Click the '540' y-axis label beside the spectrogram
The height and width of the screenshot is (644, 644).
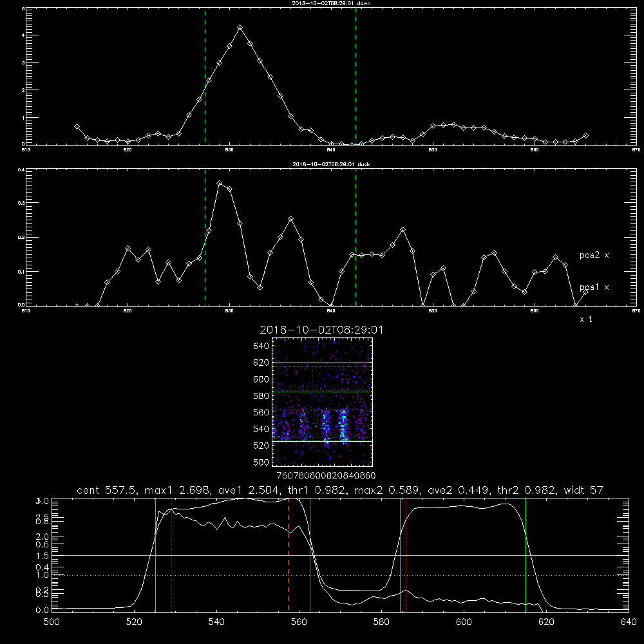261,429
